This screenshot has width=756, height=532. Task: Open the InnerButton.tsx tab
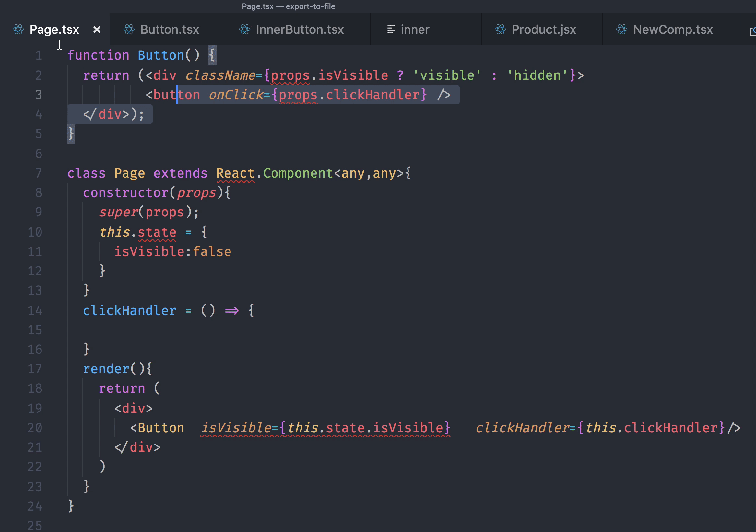coord(299,29)
